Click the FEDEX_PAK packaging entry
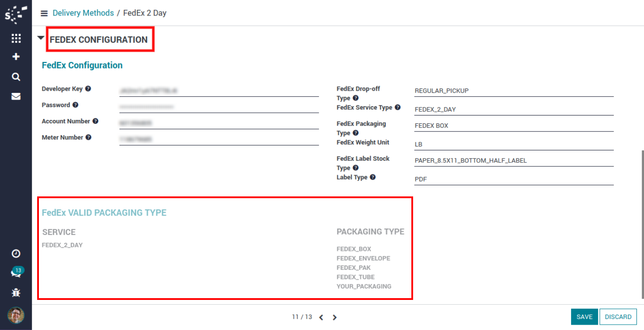This screenshot has width=644, height=330. [353, 268]
